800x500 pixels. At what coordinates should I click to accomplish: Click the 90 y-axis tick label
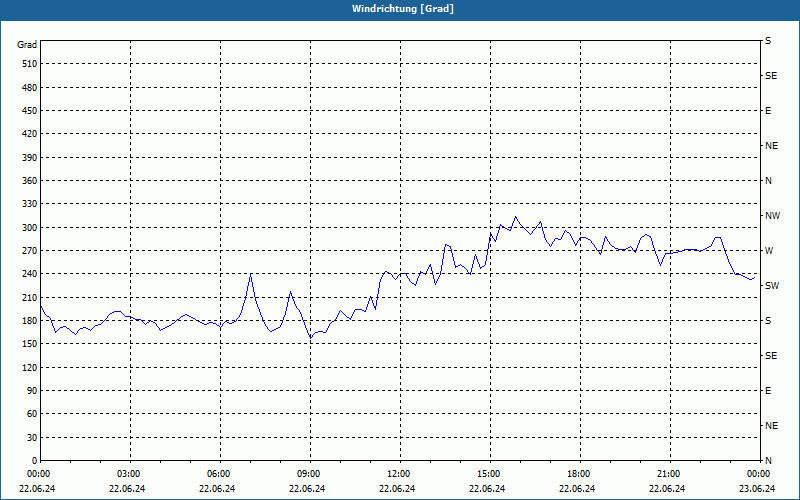32,391
